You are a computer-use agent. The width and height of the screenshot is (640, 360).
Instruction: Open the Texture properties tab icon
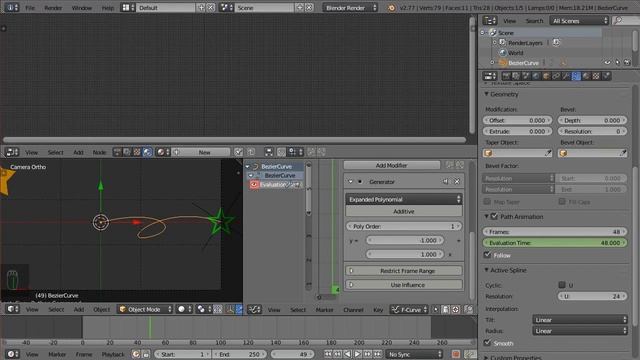[596, 76]
